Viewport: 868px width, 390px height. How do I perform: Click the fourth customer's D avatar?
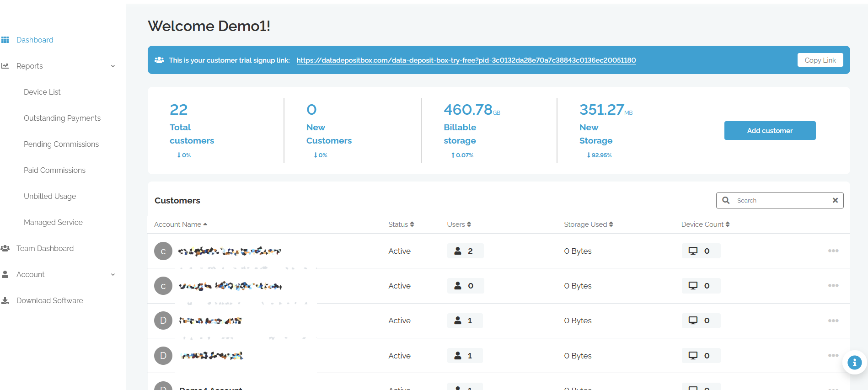[x=163, y=356]
